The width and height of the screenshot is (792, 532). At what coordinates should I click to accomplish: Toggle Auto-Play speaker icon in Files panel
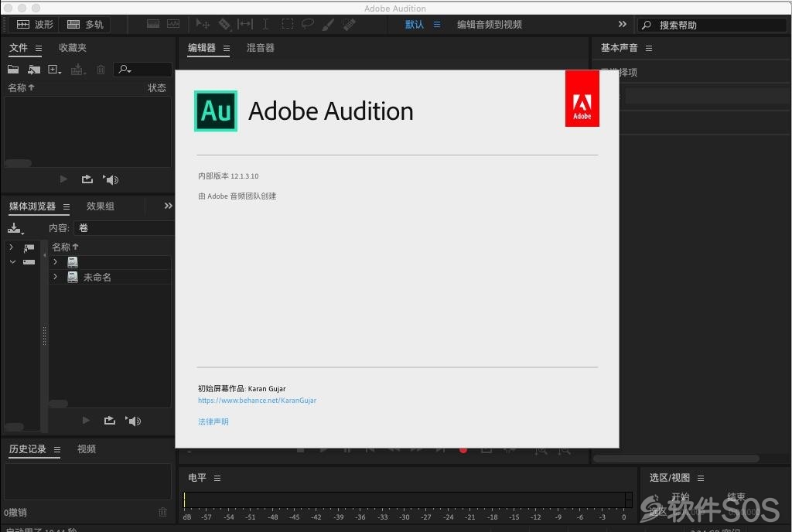(x=111, y=179)
